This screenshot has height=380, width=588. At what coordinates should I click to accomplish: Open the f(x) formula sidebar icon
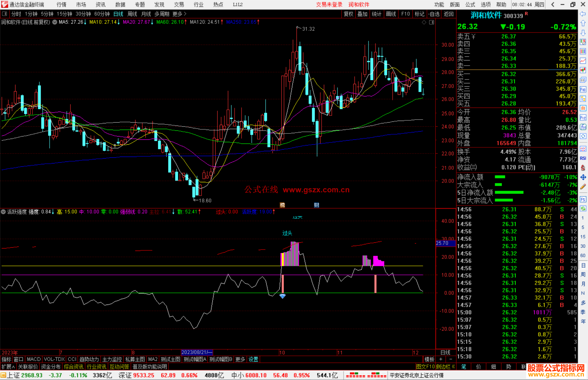(x=583, y=127)
